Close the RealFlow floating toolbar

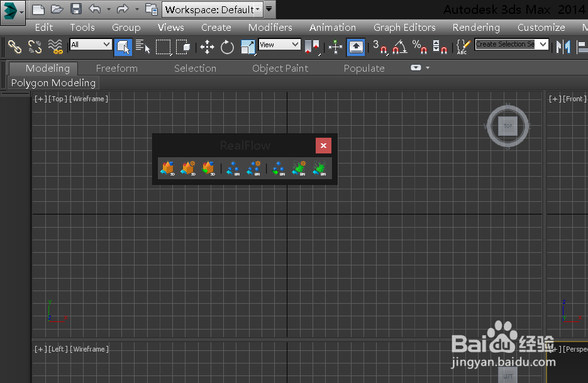click(x=323, y=145)
